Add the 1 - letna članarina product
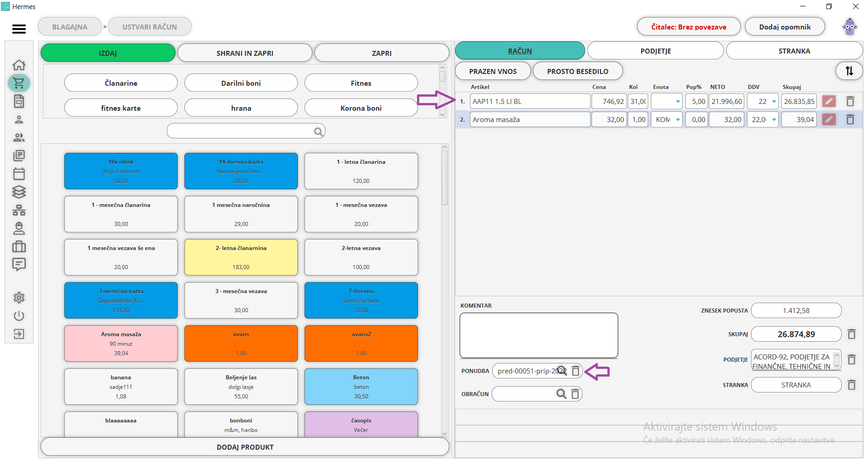 click(x=361, y=171)
